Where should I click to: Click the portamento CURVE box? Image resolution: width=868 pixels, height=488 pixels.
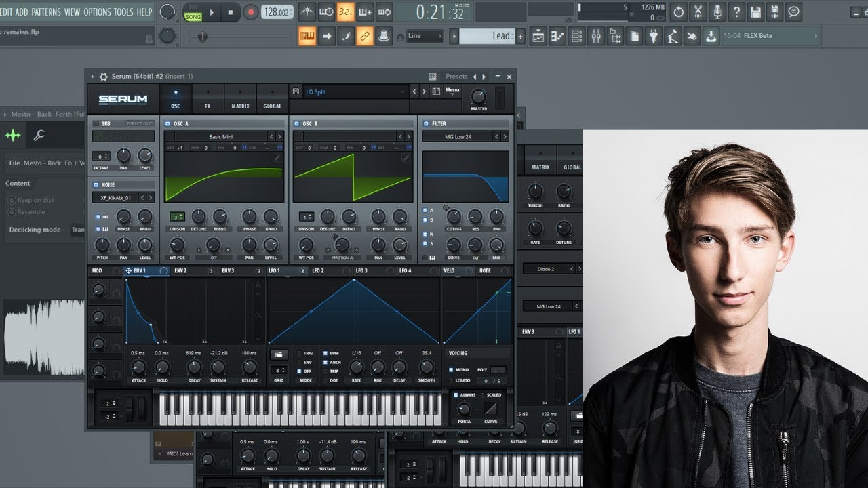click(490, 409)
